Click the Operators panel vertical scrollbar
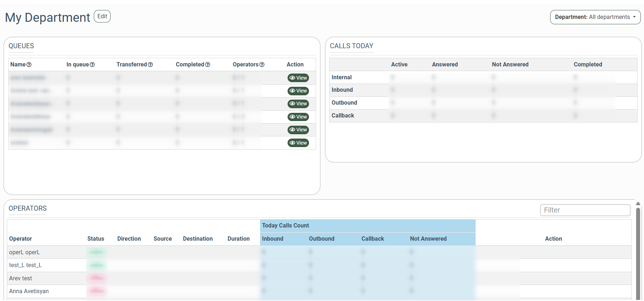This screenshot has height=301, width=644. pyautogui.click(x=638, y=250)
